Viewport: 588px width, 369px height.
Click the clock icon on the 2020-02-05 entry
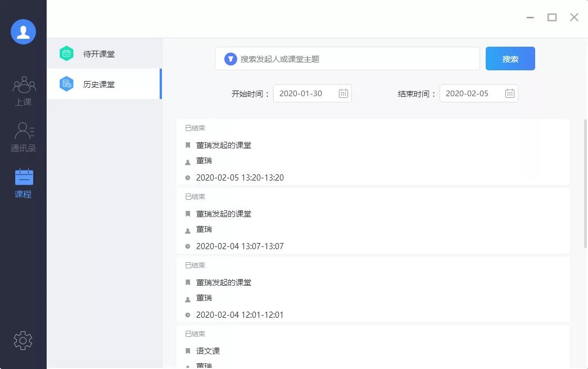tap(188, 177)
